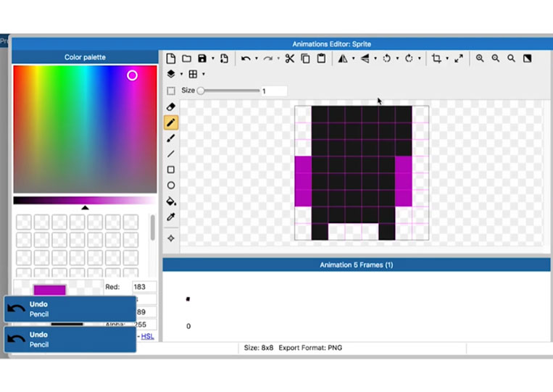Toggle the background contrast icon

[527, 59]
